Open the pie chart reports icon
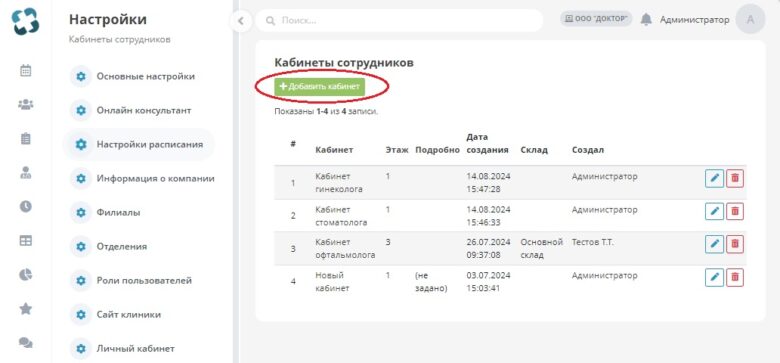 25,274
